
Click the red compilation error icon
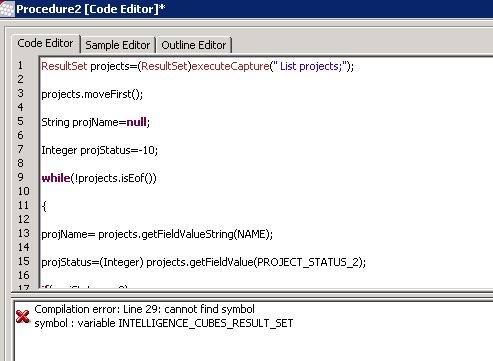pyautogui.click(x=23, y=316)
